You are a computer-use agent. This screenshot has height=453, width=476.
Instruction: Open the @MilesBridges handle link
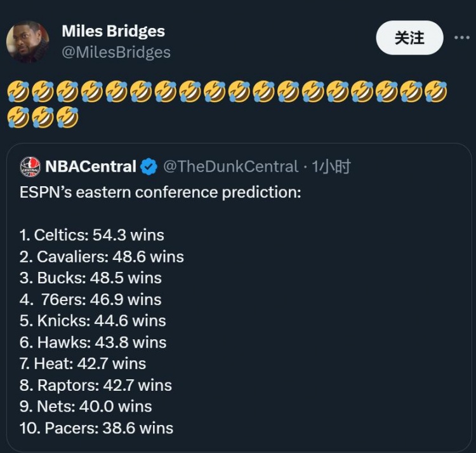116,52
